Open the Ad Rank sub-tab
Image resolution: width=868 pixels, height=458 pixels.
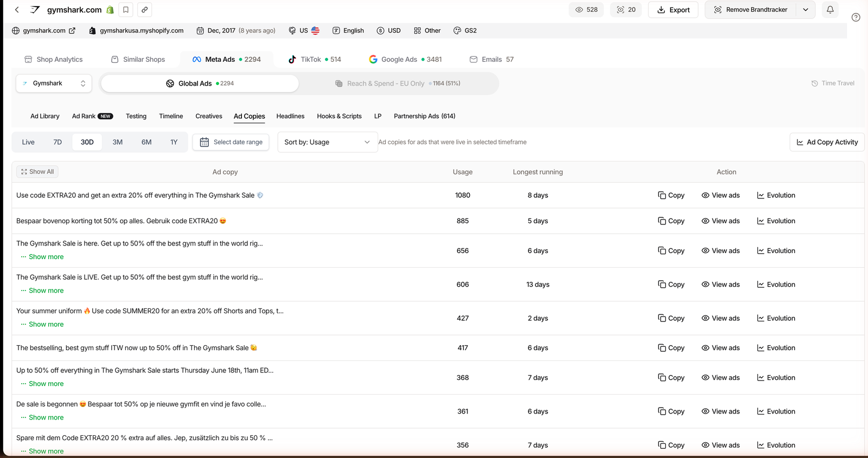click(x=92, y=116)
